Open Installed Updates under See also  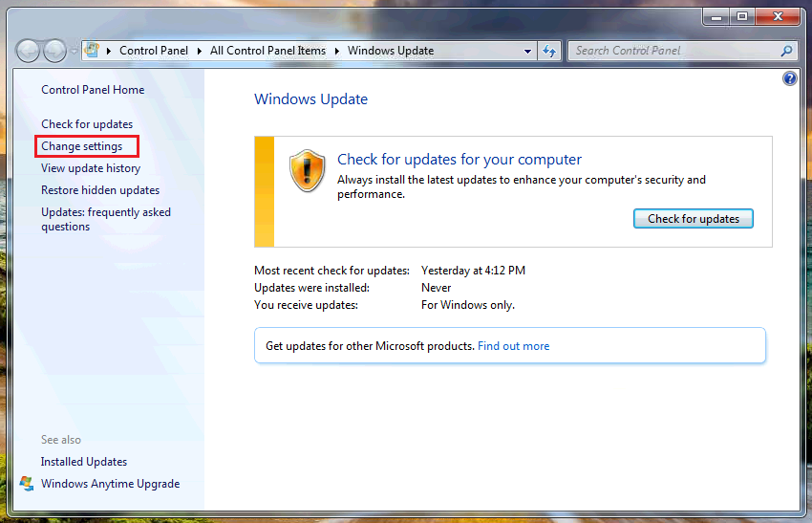coord(84,461)
